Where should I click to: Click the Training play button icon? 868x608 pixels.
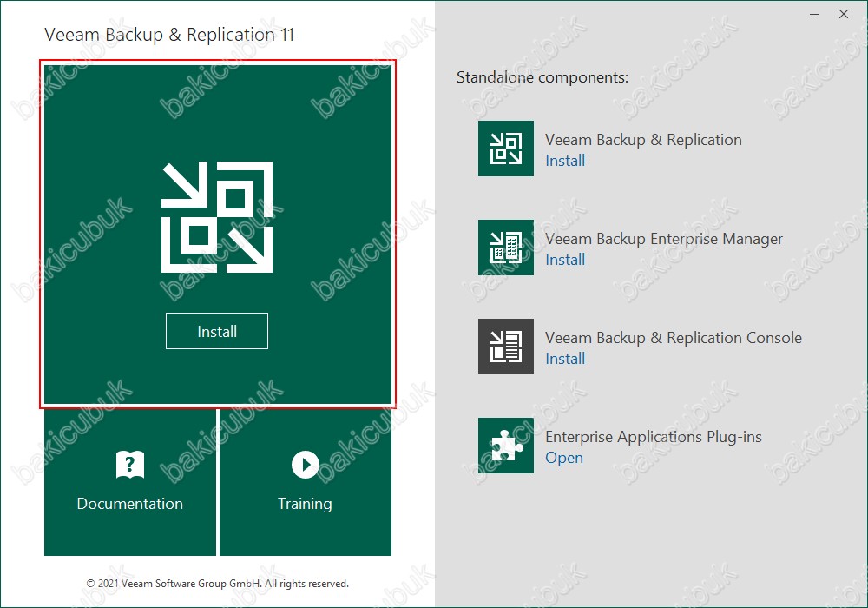coord(306,464)
